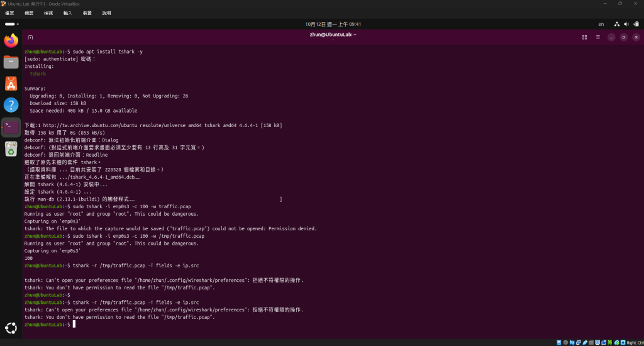Viewport: 644px width, 346px height.
Task: Launch the App Center from the dock
Action: pyautogui.click(x=11, y=84)
